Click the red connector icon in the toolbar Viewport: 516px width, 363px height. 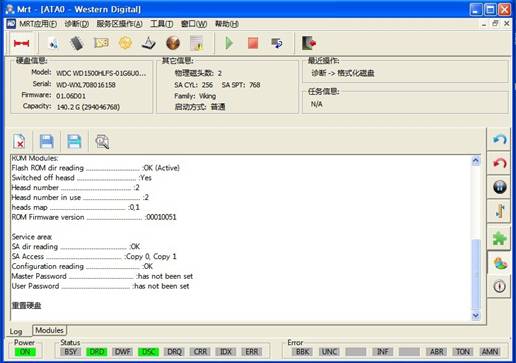point(21,43)
